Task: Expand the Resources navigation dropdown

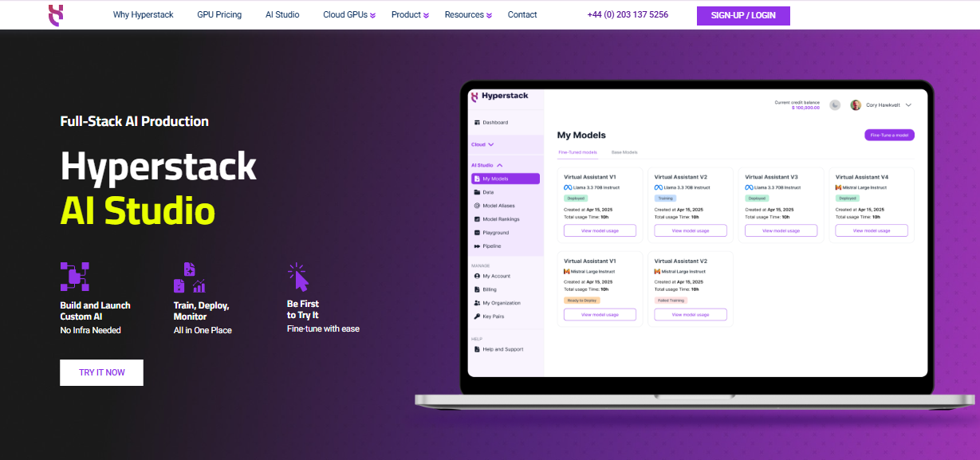Action: [468, 15]
